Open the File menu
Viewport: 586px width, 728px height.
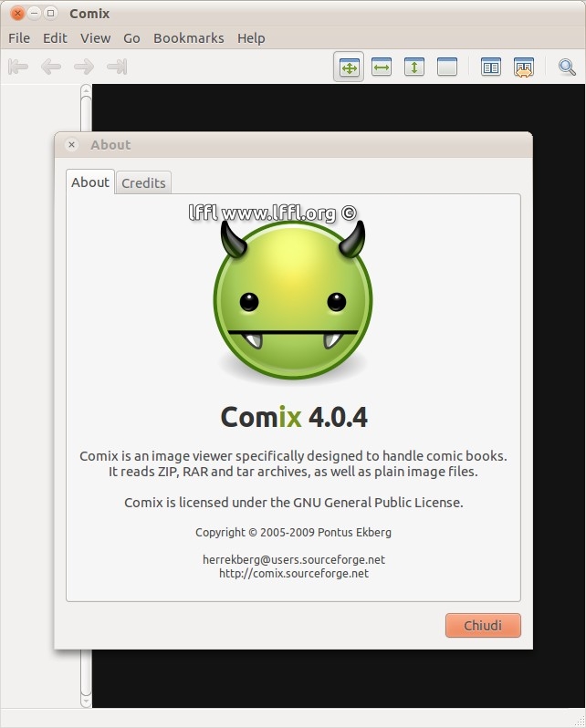(19, 38)
